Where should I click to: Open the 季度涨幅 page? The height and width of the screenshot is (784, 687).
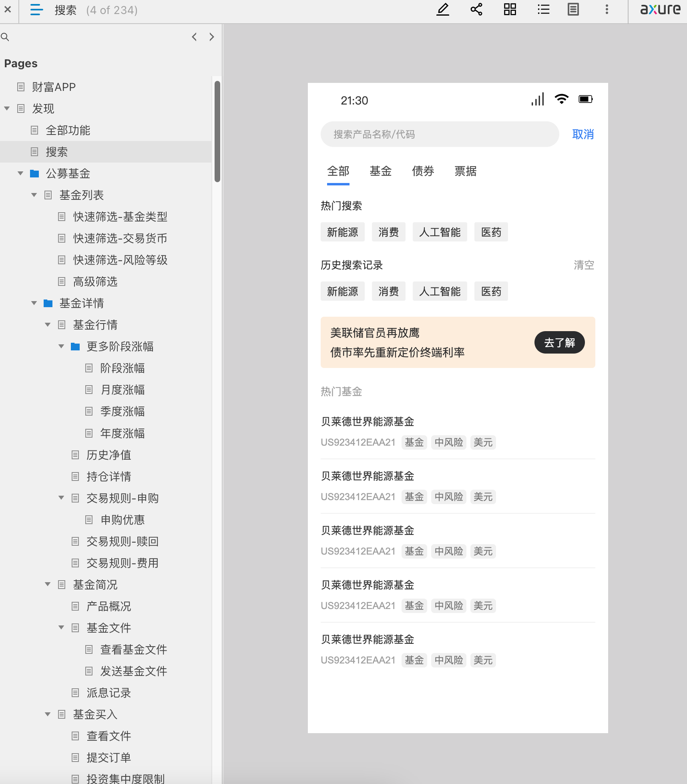click(x=123, y=411)
